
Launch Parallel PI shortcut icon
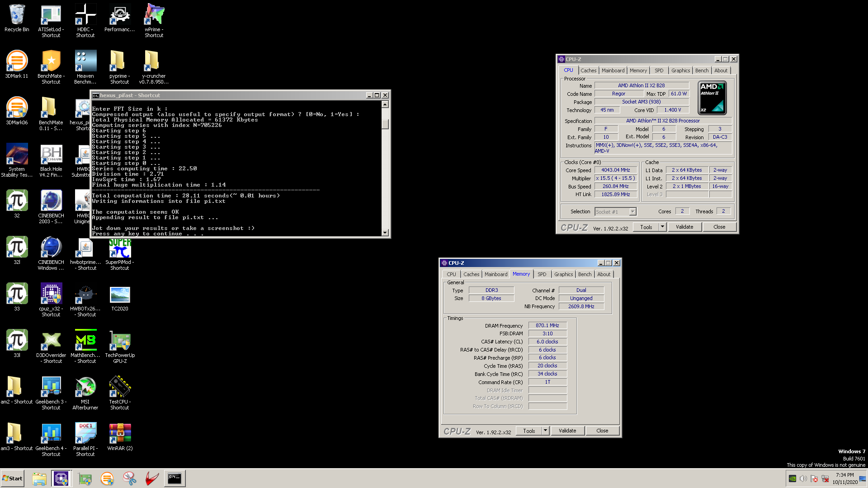pyautogui.click(x=85, y=439)
